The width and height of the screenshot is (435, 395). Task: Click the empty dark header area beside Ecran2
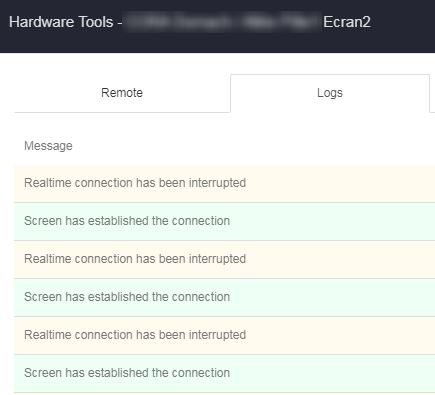coord(403,22)
